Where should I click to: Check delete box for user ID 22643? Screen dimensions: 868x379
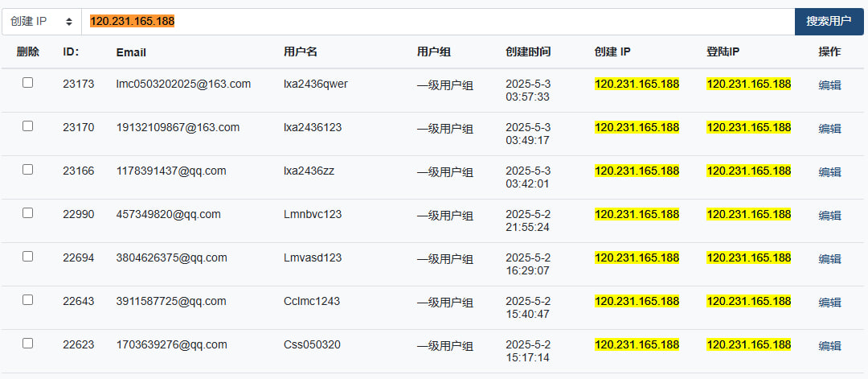(x=27, y=300)
